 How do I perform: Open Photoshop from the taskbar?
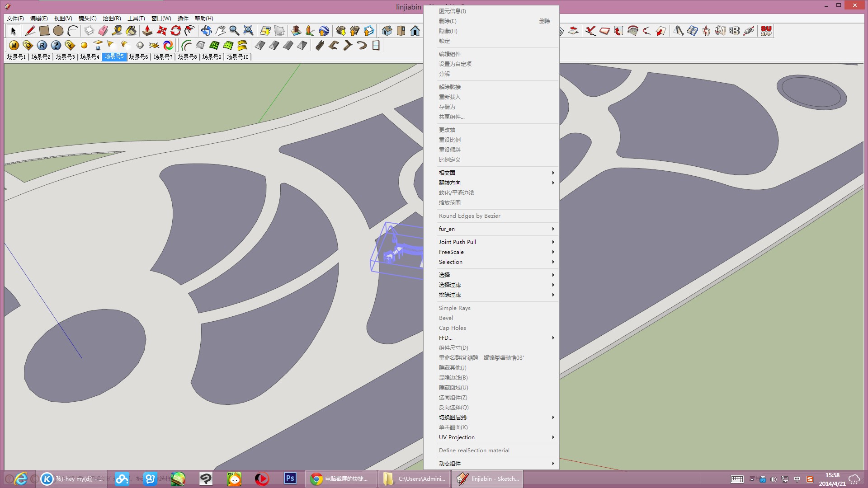coord(290,479)
